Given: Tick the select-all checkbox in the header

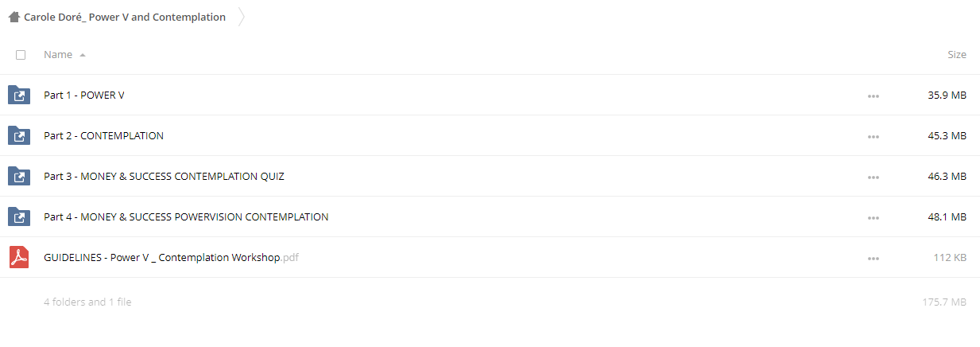Looking at the screenshot, I should 21,55.
